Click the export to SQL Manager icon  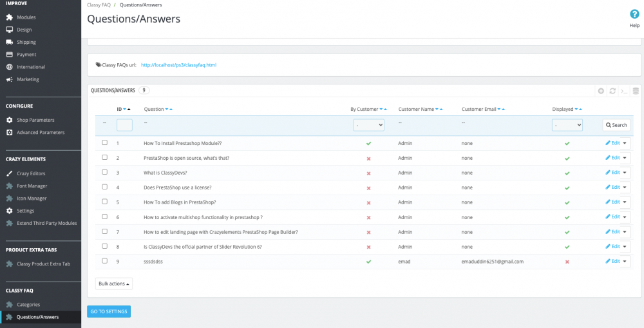(x=636, y=91)
